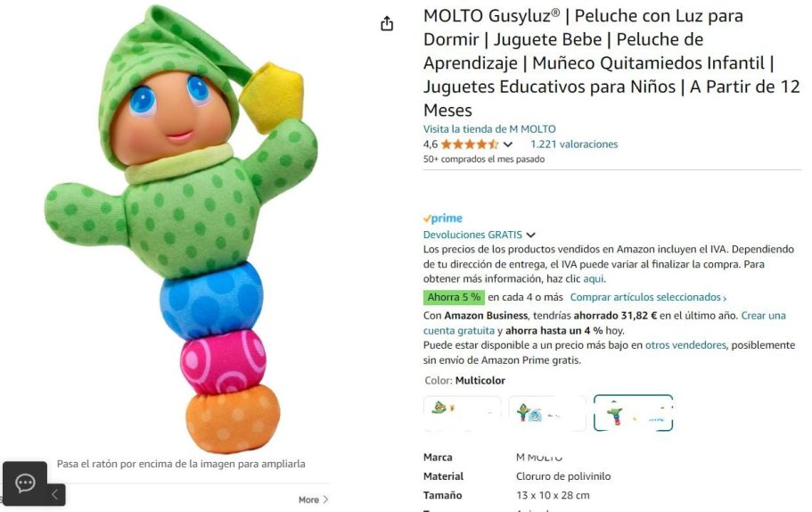Click the Prime logo badge

click(x=443, y=219)
